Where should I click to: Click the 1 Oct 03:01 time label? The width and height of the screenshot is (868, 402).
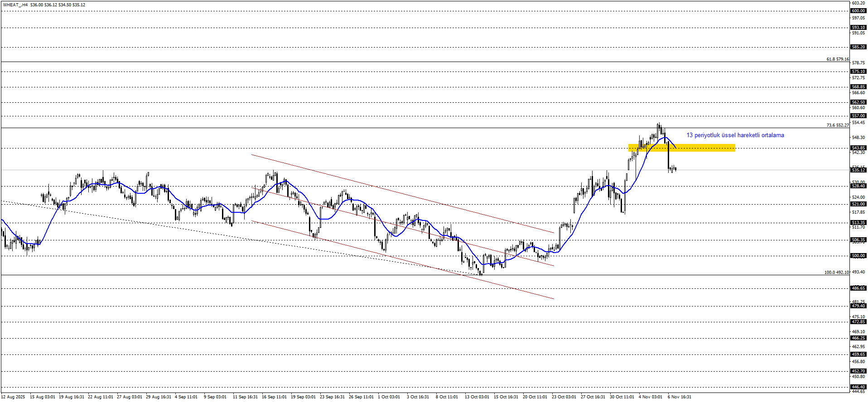tap(389, 397)
